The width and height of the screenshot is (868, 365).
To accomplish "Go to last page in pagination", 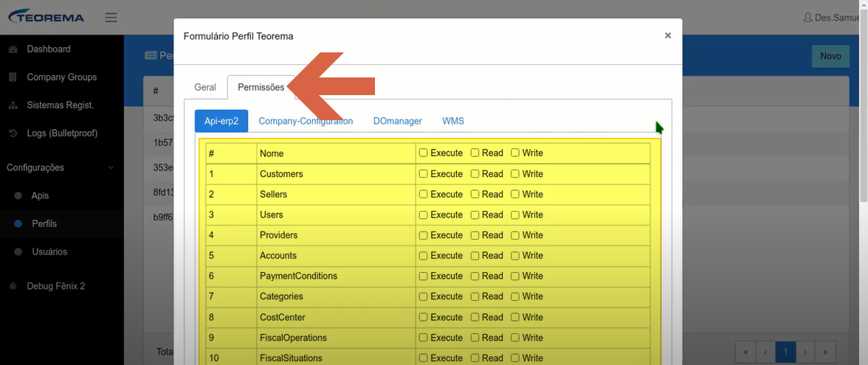I will 825,352.
